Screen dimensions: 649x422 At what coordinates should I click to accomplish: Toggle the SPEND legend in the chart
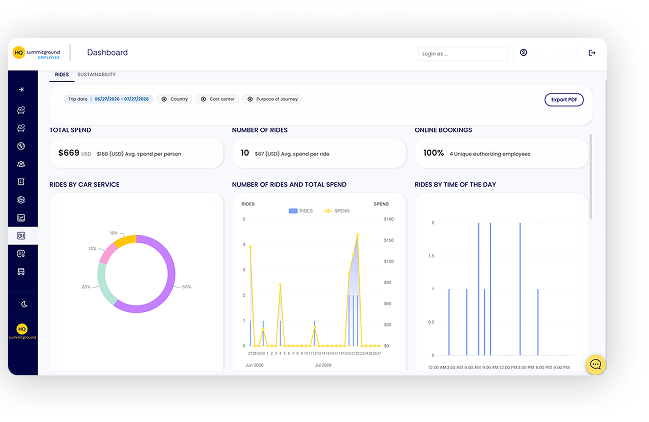tap(337, 211)
